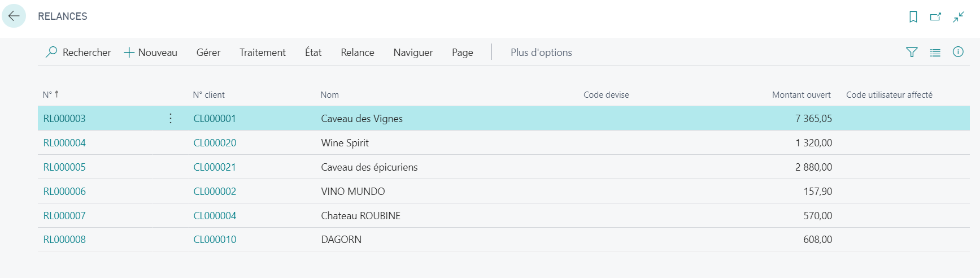Open the filter pane icon
980x278 pixels.
coord(912,52)
